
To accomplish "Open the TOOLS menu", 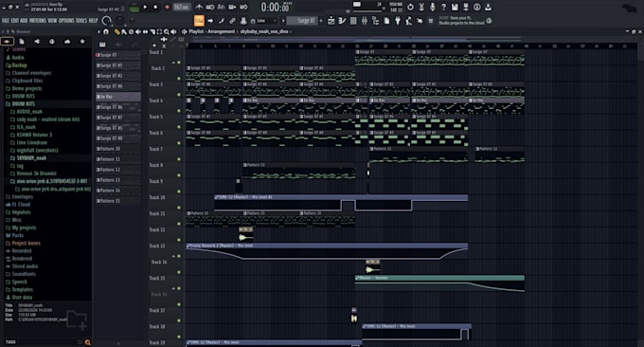I will coord(81,21).
